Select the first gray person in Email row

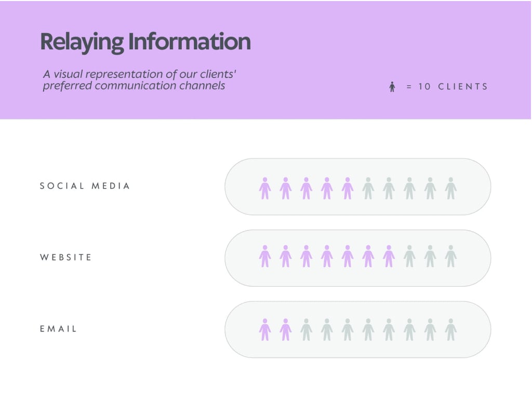pos(307,329)
